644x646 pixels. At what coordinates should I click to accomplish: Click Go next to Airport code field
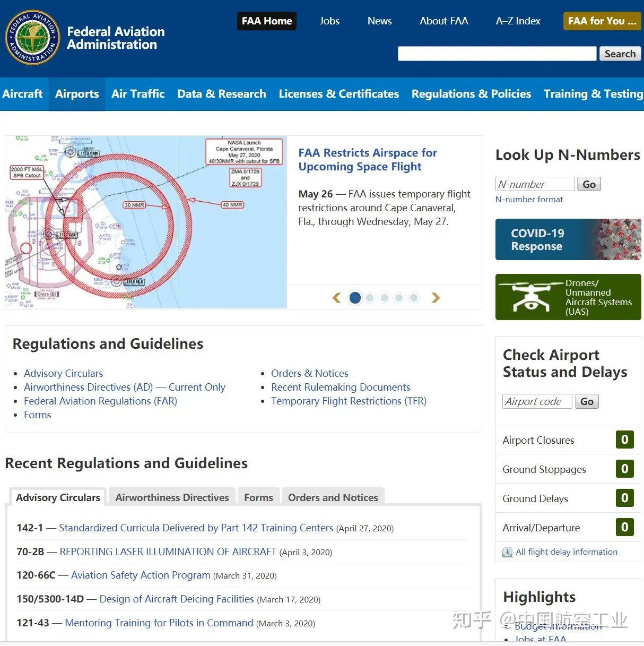point(587,401)
